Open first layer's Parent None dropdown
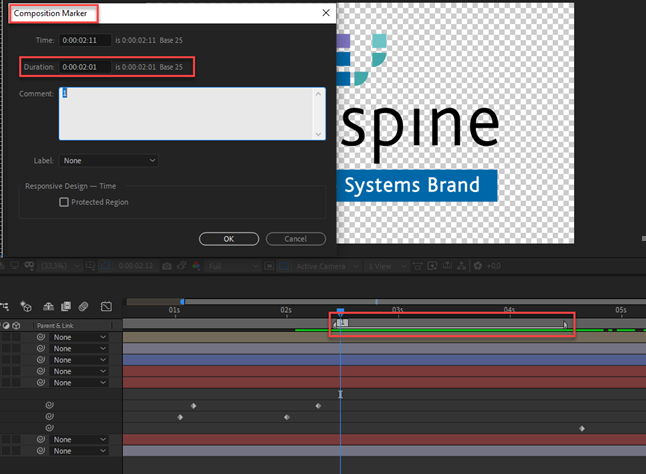The image size is (646, 474). pos(80,338)
